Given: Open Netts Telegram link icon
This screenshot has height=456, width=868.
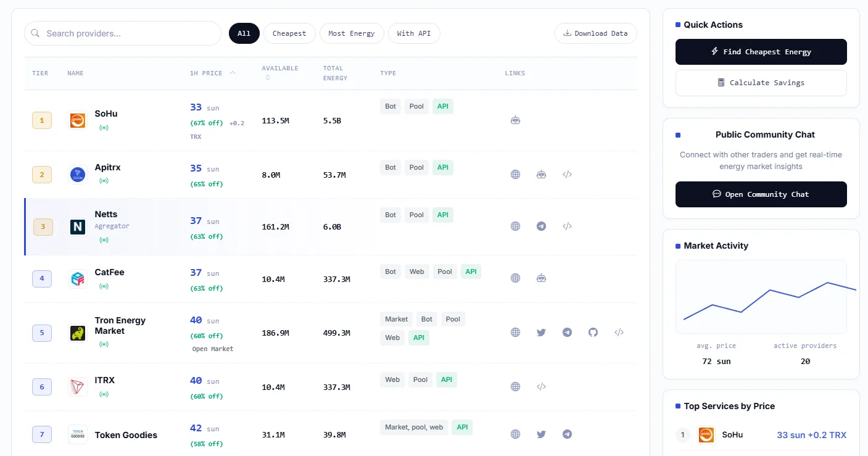Looking at the screenshot, I should [x=541, y=226].
